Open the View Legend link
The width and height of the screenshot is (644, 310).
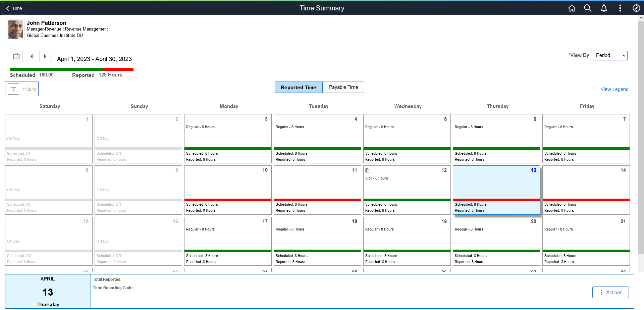coord(614,89)
